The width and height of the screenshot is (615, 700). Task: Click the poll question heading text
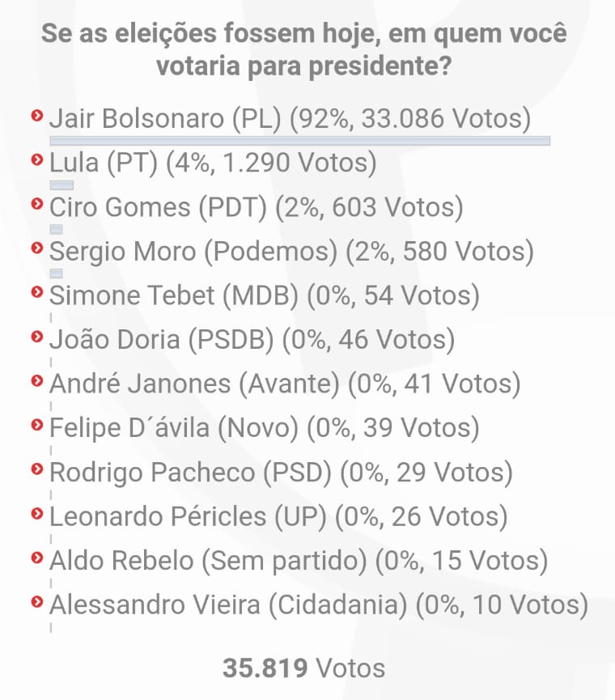point(303,50)
